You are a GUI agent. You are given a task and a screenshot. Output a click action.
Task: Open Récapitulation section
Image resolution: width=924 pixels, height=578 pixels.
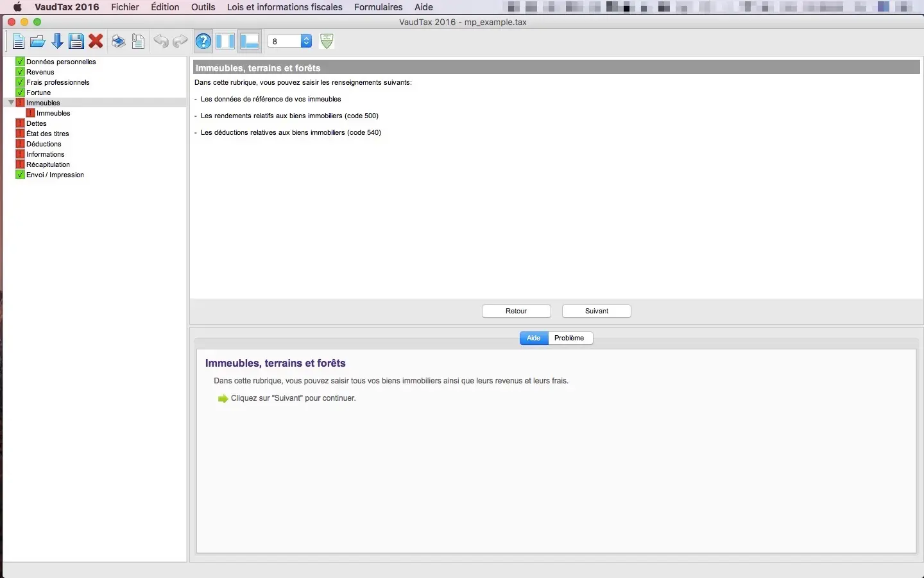click(x=48, y=164)
